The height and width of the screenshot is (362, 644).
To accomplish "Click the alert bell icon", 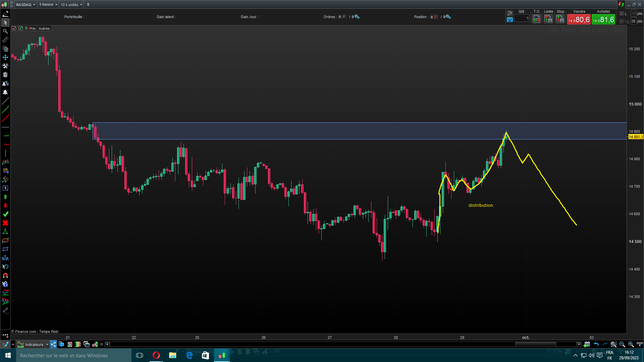I will tap(5, 92).
